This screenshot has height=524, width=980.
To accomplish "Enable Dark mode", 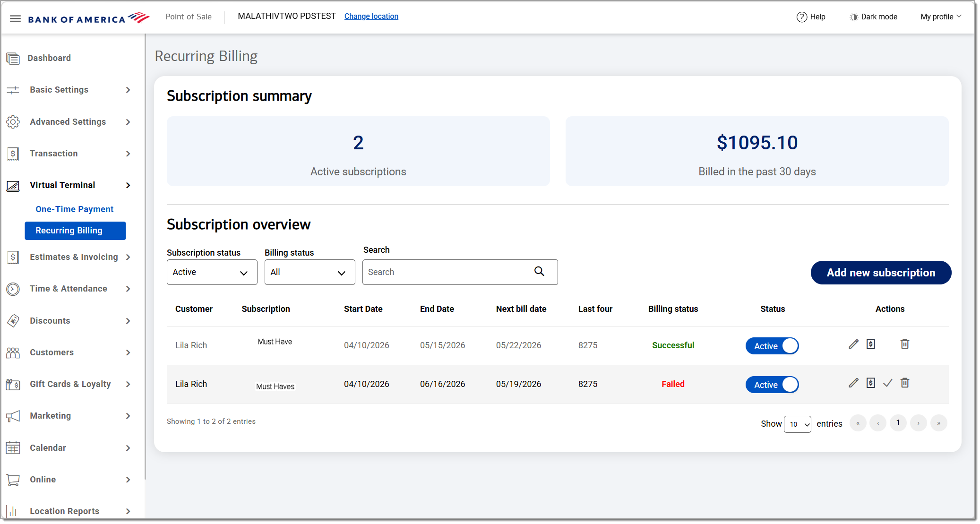I will 879,17.
